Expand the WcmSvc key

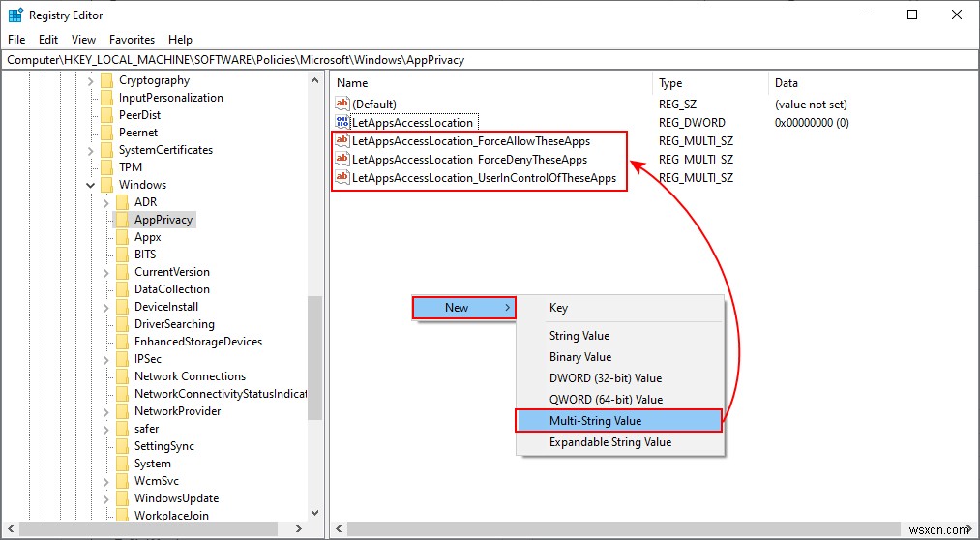tap(106, 481)
